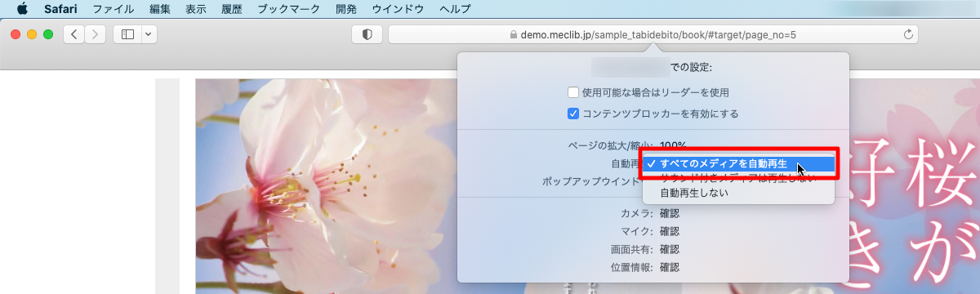Open the ヘルプ menu
Screen dimensions: 980x294
tap(455, 9)
